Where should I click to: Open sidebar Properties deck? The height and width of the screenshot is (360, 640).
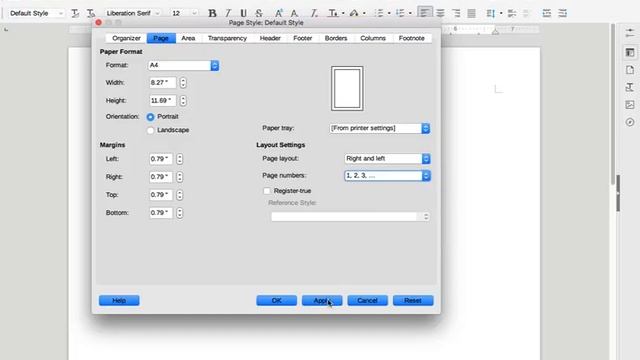pyautogui.click(x=630, y=52)
